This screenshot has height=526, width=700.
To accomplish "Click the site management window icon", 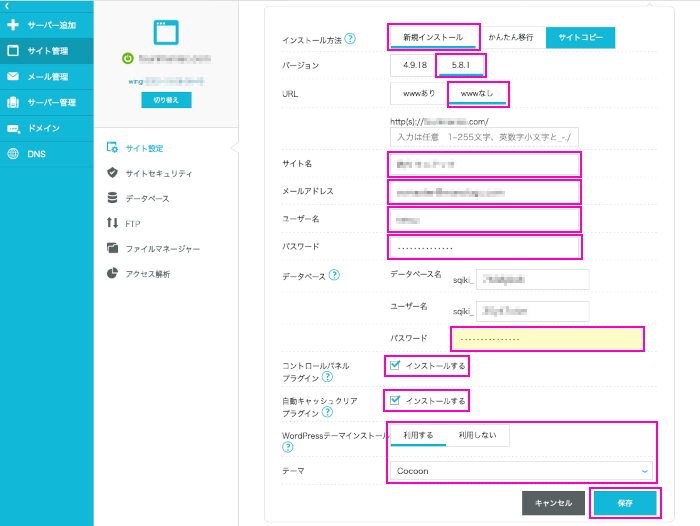I will [x=13, y=50].
